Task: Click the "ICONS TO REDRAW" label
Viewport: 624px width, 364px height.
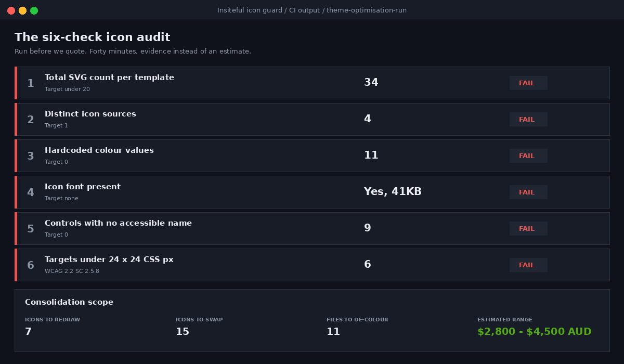Action: [53, 320]
